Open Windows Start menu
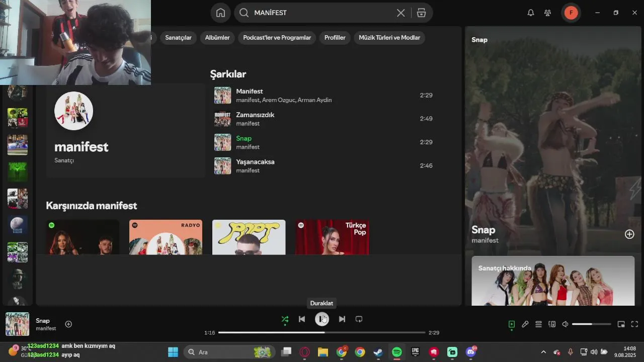This screenshot has height=362, width=644. click(x=173, y=352)
